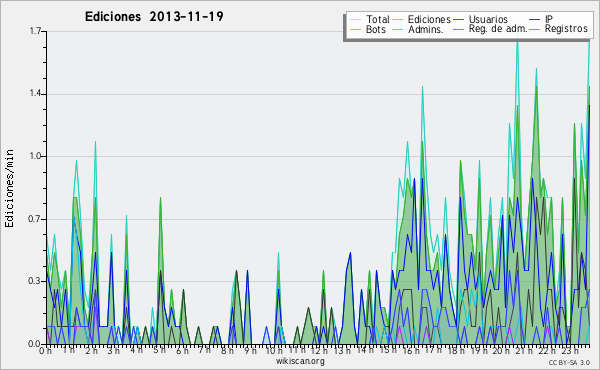600x370 pixels.
Task: Click the IP dark legend line
Action: pos(535,20)
